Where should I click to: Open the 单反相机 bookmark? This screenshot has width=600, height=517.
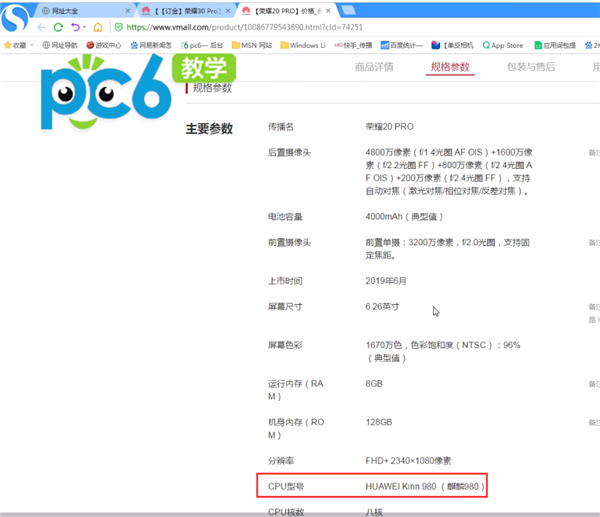click(452, 45)
